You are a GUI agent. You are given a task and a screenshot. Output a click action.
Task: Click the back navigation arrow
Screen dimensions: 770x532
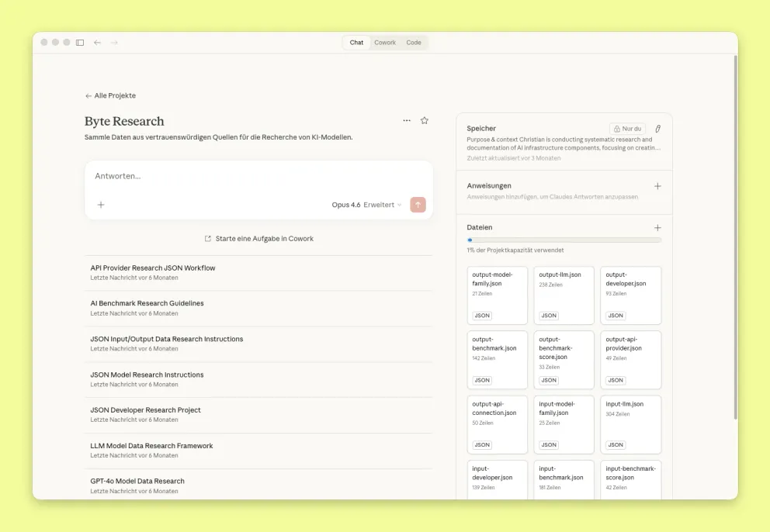[x=95, y=43]
